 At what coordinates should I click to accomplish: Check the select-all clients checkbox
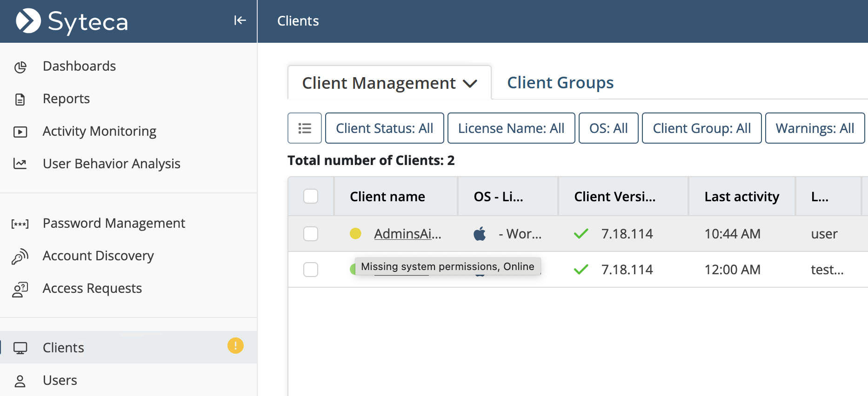click(x=311, y=197)
